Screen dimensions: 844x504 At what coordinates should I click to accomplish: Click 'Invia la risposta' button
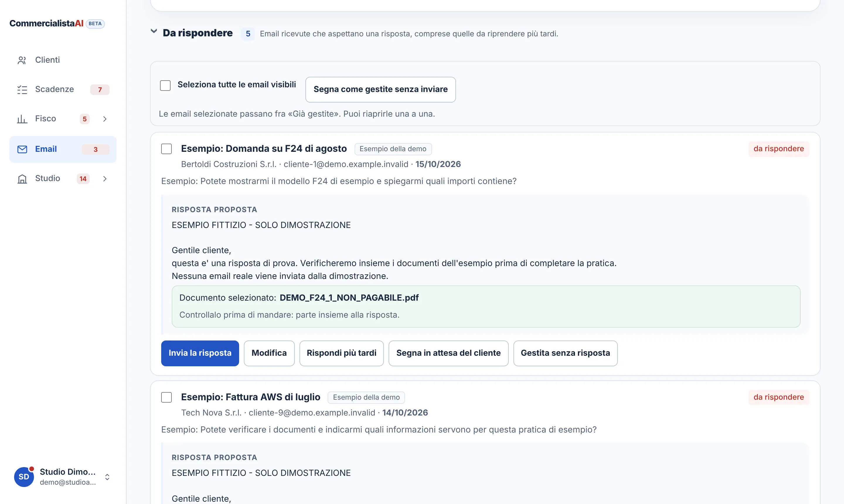tap(200, 353)
